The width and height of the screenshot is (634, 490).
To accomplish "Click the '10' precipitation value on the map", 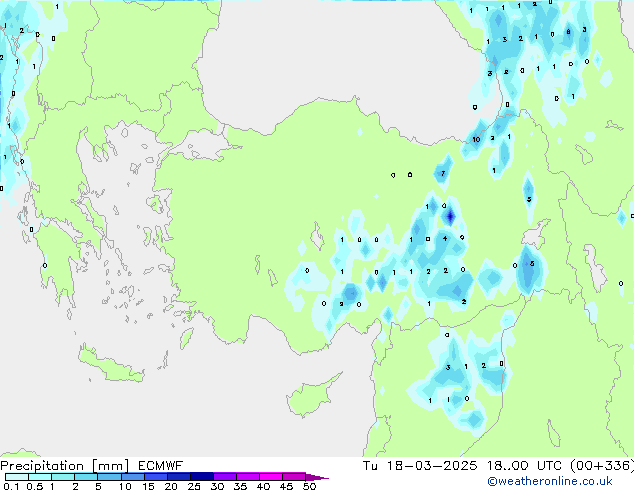I will coord(476,139).
